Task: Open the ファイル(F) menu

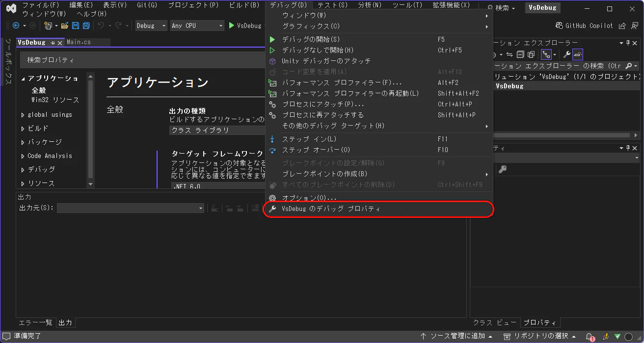Action: click(x=41, y=5)
